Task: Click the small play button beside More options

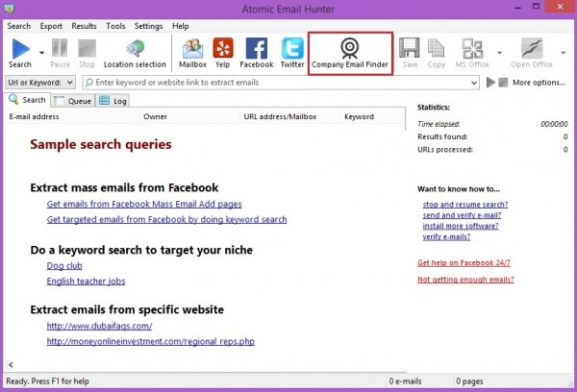Action: pyautogui.click(x=490, y=83)
